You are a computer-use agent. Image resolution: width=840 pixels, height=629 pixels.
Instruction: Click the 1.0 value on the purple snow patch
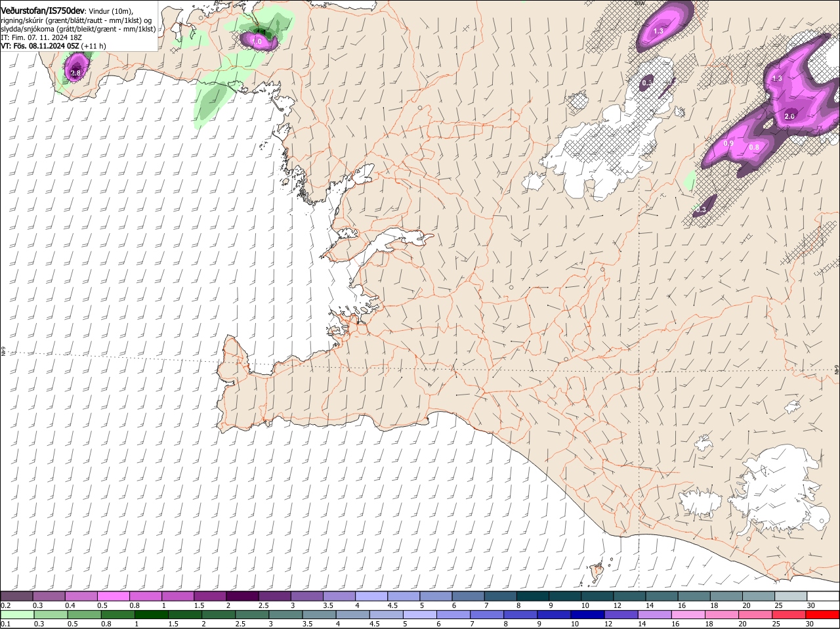pyautogui.click(x=257, y=41)
